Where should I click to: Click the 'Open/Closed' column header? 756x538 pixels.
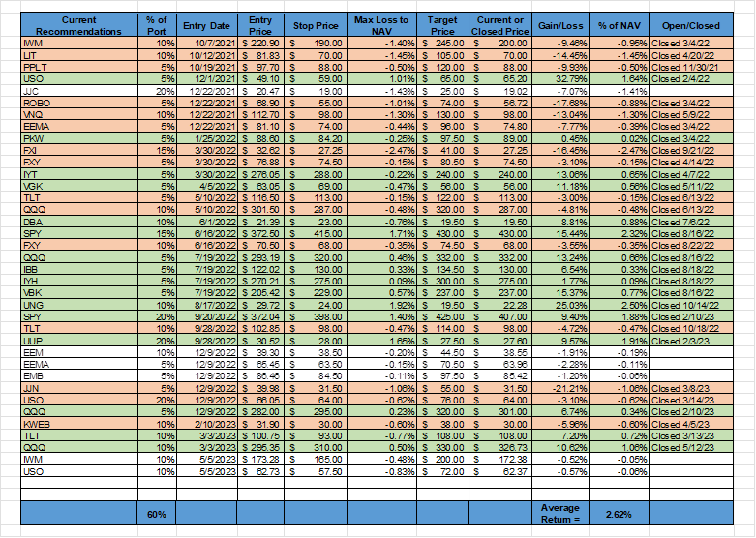point(691,25)
